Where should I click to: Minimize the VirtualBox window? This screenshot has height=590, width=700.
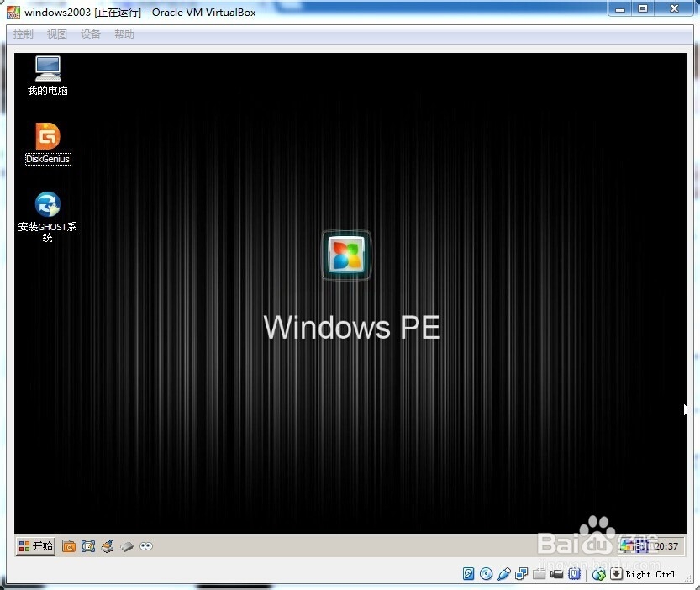(620, 9)
